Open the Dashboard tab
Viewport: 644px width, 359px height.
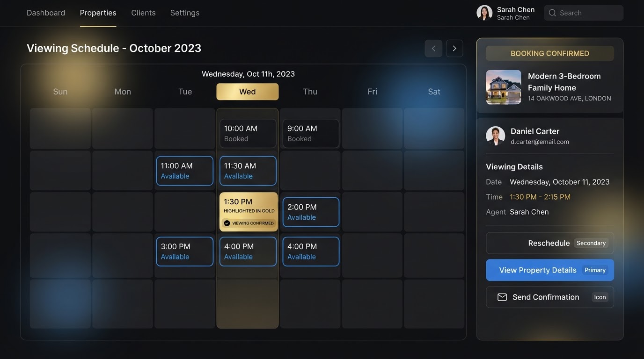coord(46,13)
